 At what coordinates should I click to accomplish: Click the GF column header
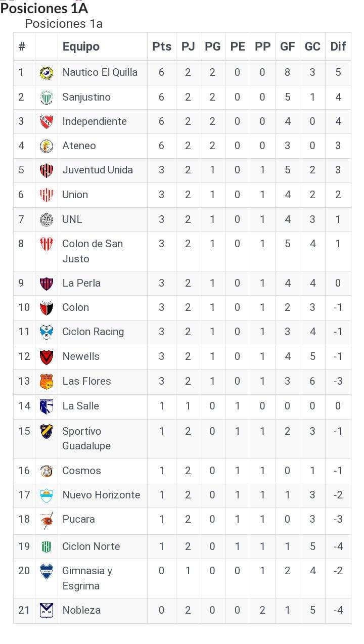click(287, 47)
